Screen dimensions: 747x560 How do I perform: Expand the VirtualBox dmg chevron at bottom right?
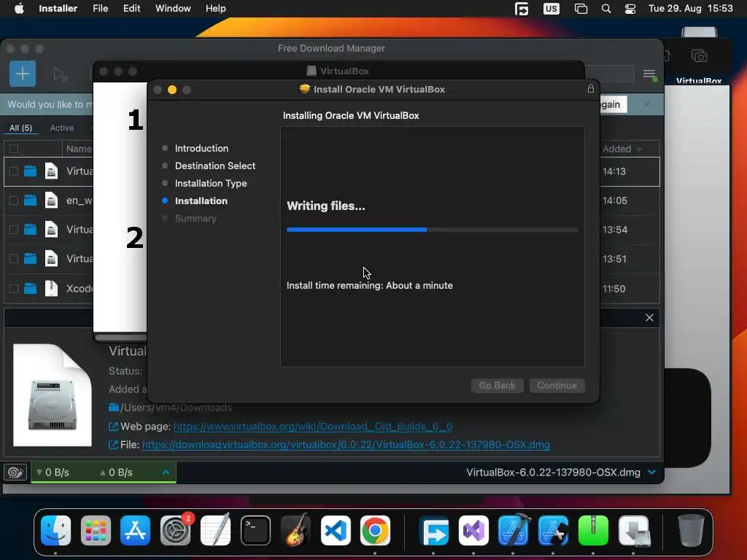click(651, 472)
